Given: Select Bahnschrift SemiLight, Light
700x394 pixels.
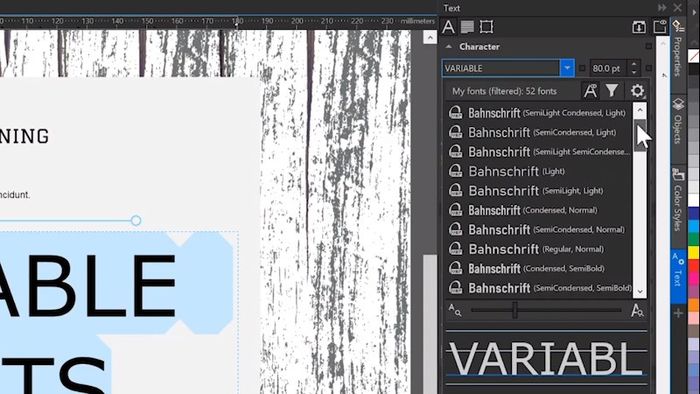Looking at the screenshot, I should click(539, 191).
